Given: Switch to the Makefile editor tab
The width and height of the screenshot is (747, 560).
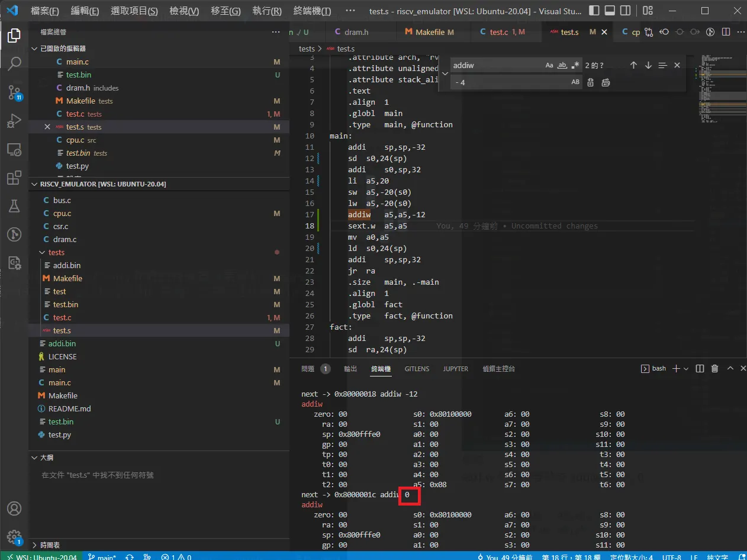Looking at the screenshot, I should coord(429,32).
